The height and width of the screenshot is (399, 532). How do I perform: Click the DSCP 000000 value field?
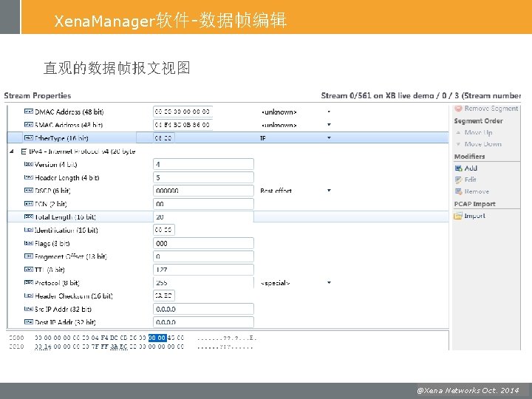coord(203,191)
